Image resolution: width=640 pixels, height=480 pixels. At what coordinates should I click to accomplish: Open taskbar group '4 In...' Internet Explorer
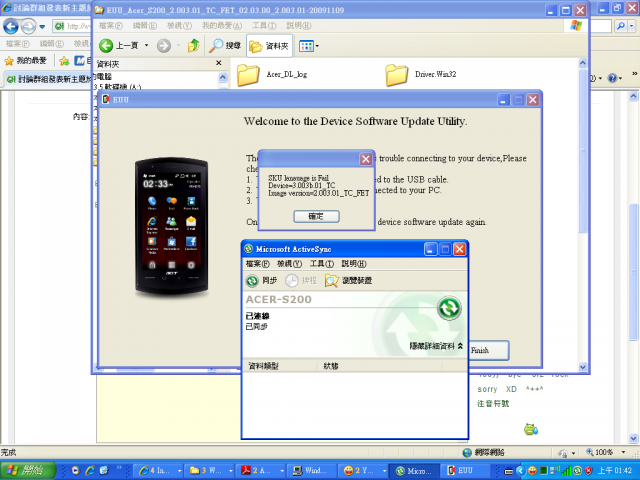click(160, 471)
